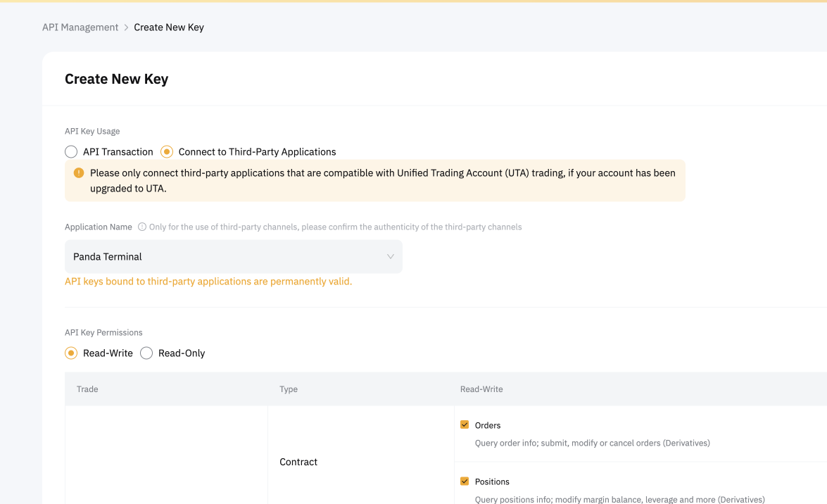Click the Read-Write column header
The height and width of the screenshot is (504, 827).
click(x=481, y=389)
